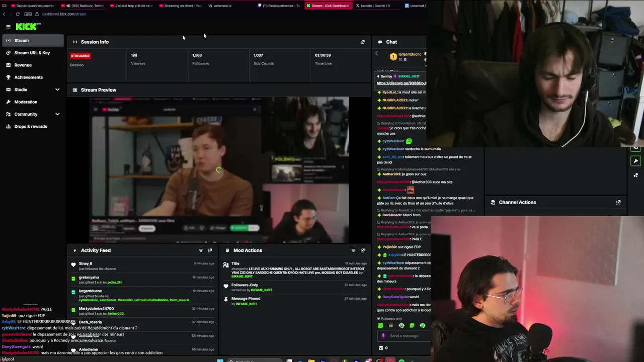Click Sinay_8 in Activity Feed
Screen dimensions: 644x362
[86, 263]
